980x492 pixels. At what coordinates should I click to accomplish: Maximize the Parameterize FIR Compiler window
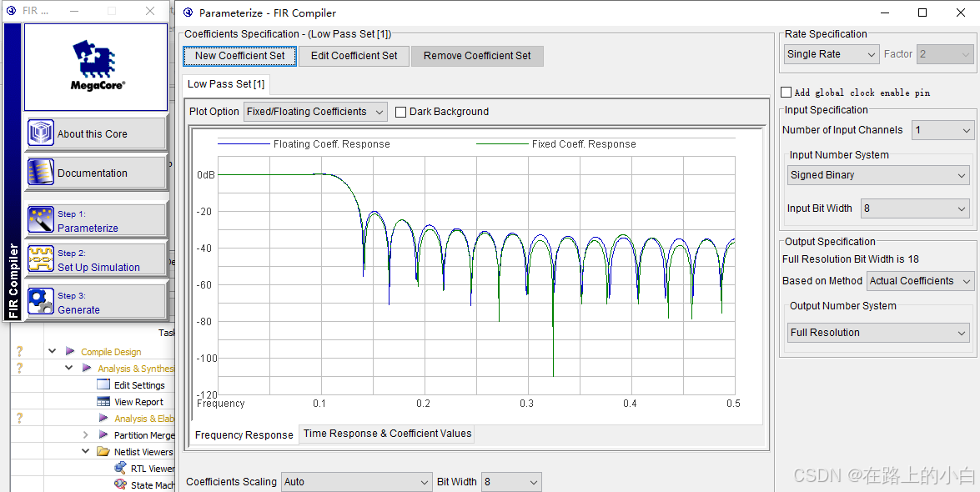pos(922,13)
